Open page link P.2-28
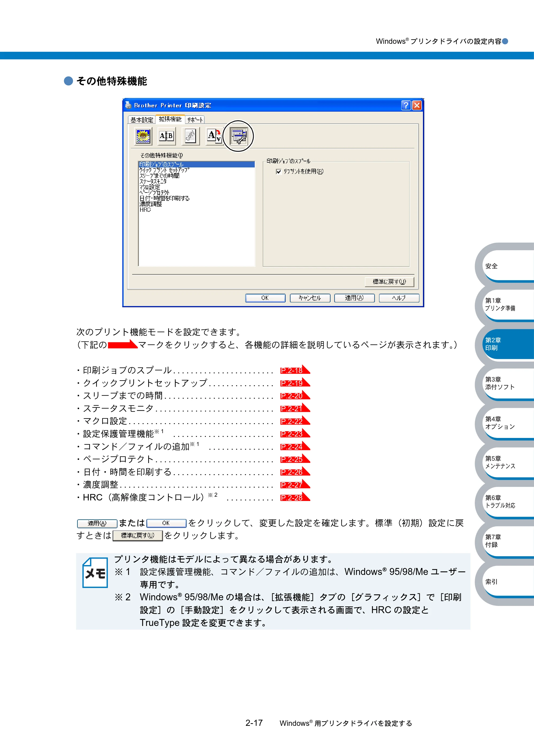Screen dimensions: 534x756 [295, 498]
